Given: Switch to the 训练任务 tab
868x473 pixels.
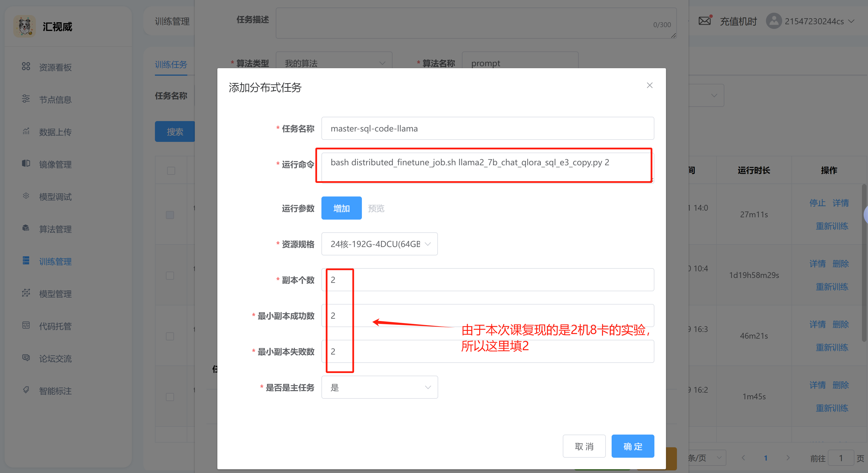Looking at the screenshot, I should (x=171, y=64).
